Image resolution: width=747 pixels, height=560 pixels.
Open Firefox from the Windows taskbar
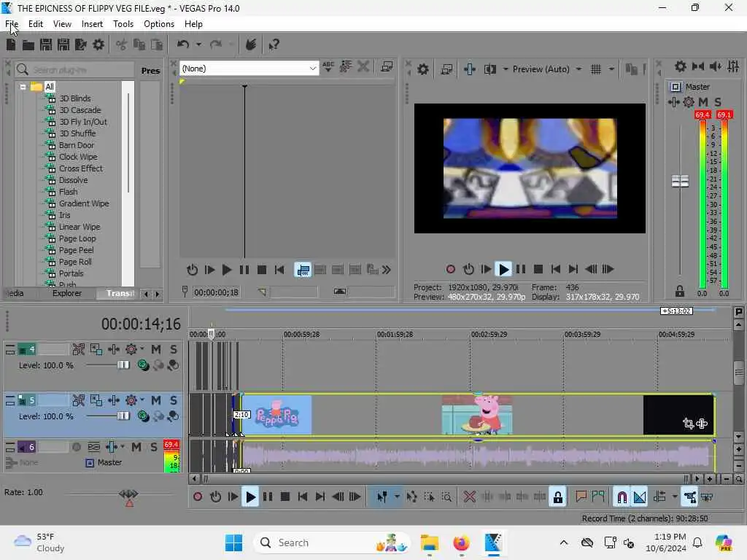(461, 542)
